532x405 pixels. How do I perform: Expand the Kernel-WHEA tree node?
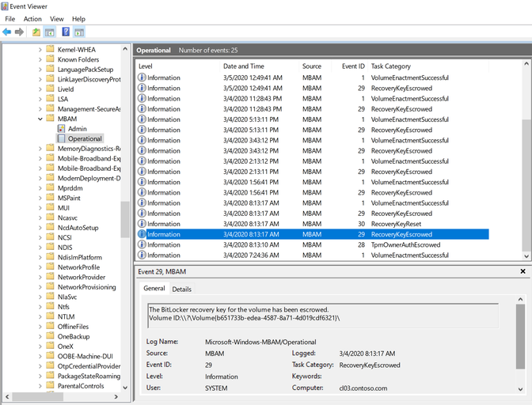click(x=40, y=50)
